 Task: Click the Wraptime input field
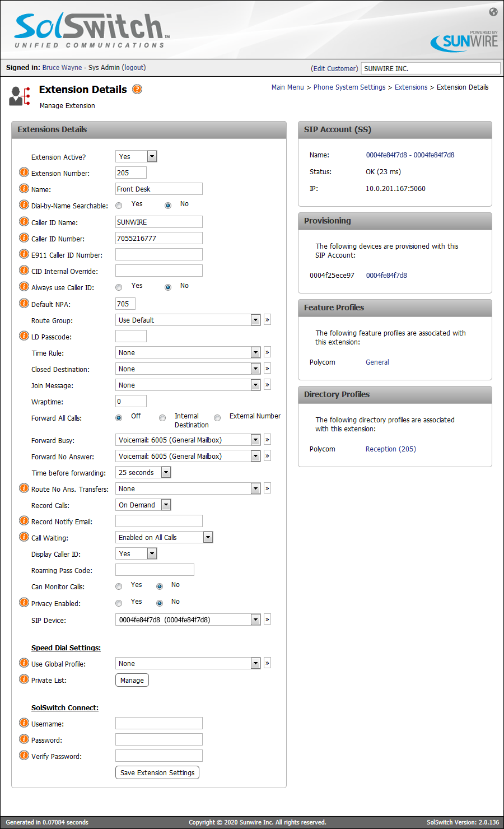click(x=131, y=401)
